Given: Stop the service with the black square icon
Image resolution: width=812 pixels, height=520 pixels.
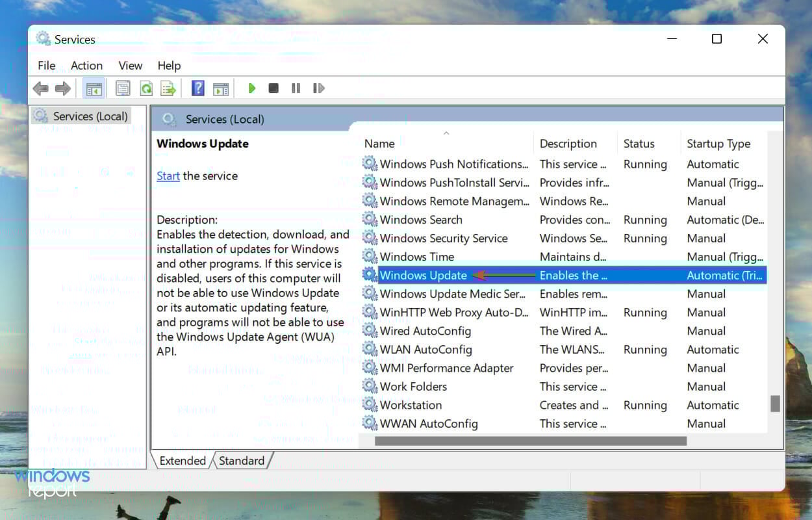Looking at the screenshot, I should (273, 88).
